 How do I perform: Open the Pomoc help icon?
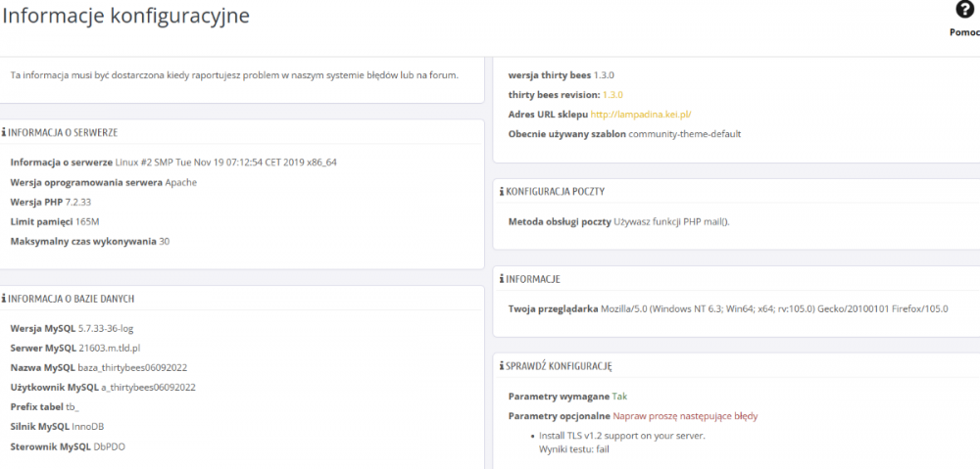pyautogui.click(x=963, y=11)
